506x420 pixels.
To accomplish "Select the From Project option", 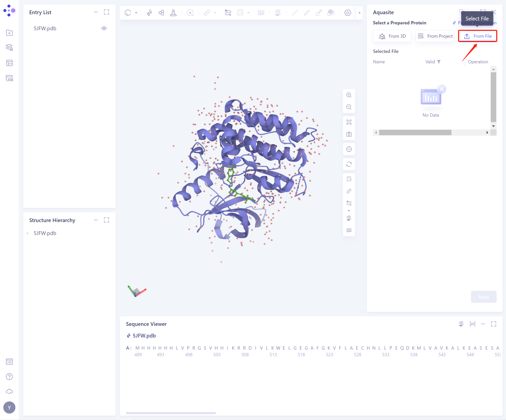I will pos(435,36).
